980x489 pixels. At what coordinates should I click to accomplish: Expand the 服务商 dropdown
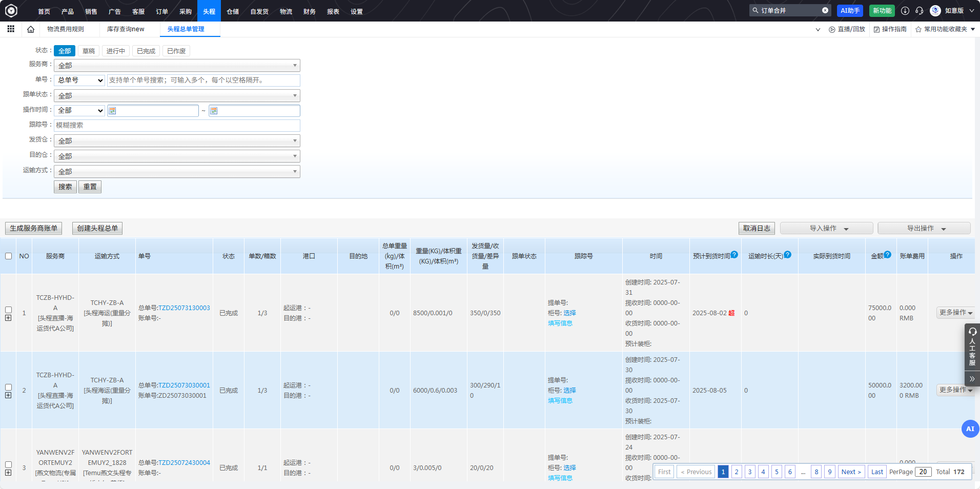(x=177, y=66)
